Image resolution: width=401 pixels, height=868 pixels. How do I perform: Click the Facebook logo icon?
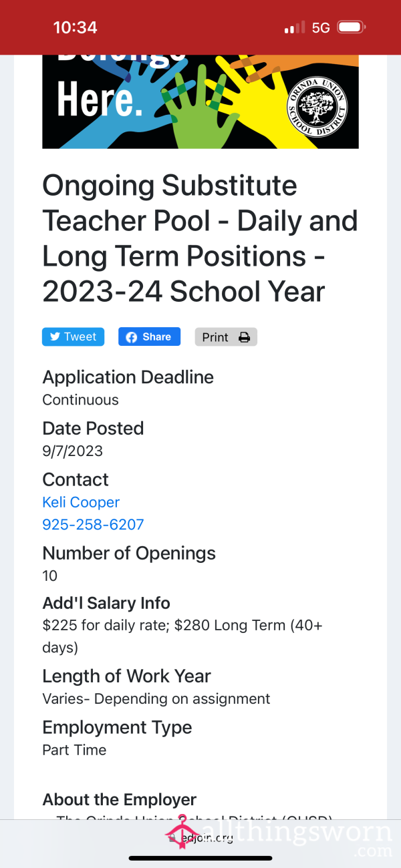coord(132,337)
